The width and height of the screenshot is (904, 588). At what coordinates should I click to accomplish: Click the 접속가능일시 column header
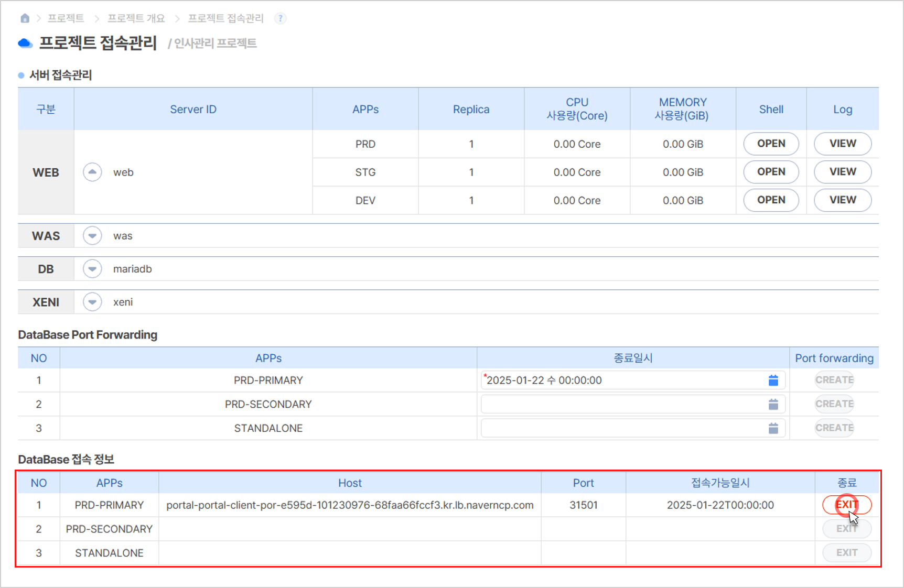720,483
